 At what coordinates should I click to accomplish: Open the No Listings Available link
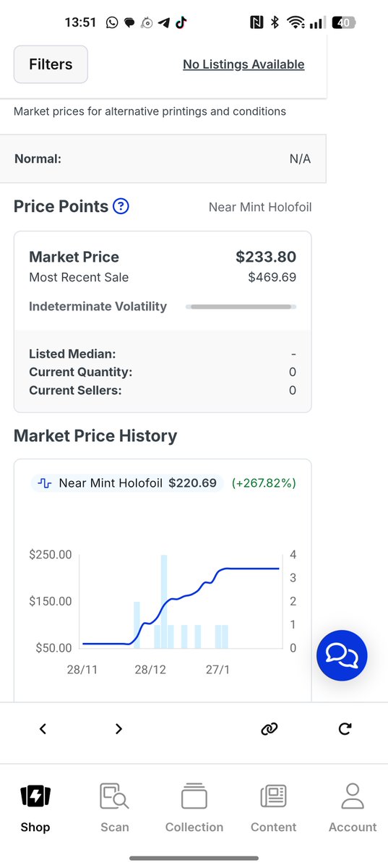pos(243,64)
